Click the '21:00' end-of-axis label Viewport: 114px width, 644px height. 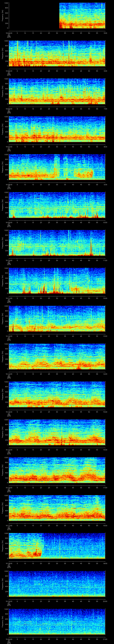[x=105, y=639]
